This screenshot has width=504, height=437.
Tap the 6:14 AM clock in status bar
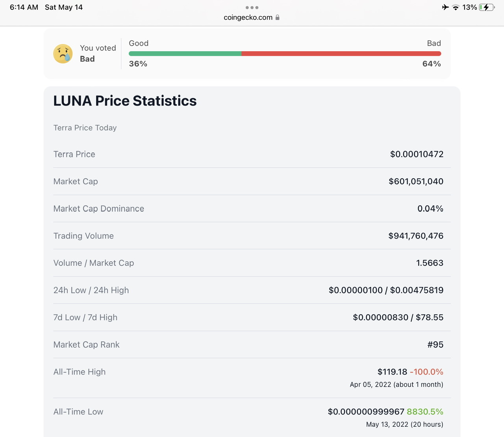click(x=24, y=7)
